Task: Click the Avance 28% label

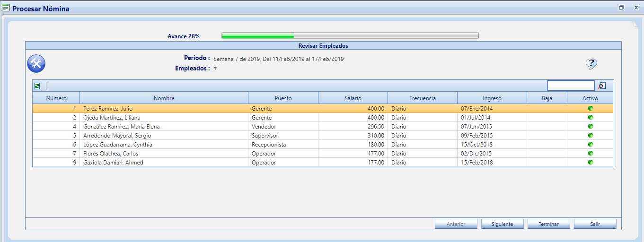Action: (x=184, y=36)
